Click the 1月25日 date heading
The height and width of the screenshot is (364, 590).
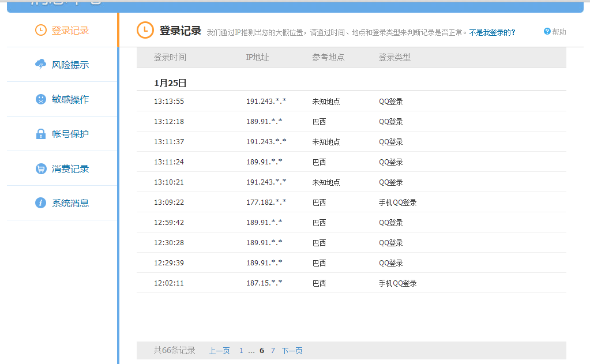pos(170,83)
